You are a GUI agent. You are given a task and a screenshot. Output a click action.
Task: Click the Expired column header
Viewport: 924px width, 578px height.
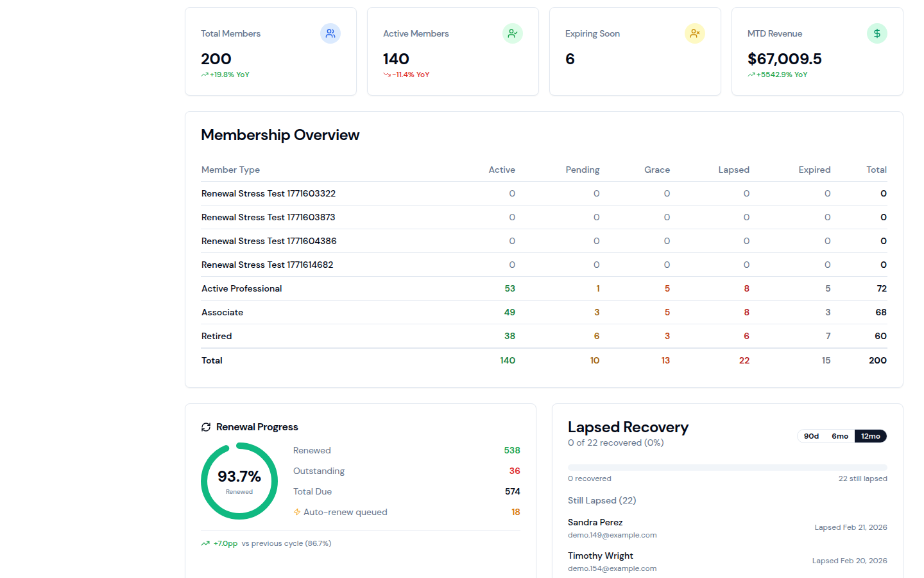point(815,170)
